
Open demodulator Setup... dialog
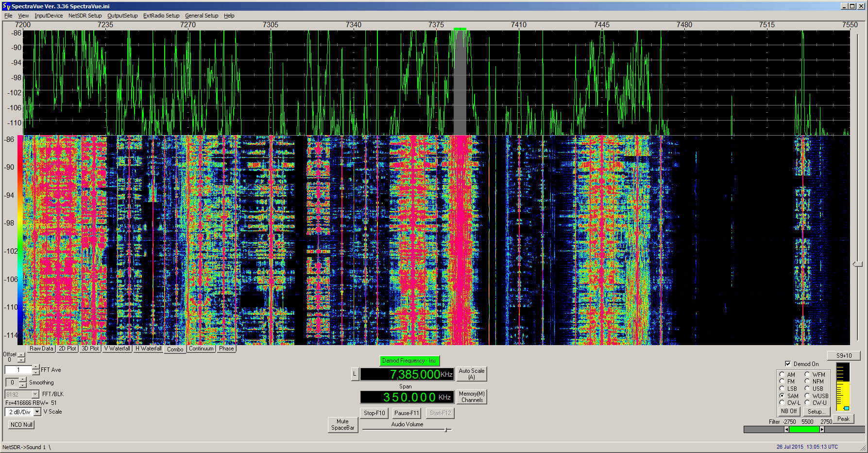816,411
